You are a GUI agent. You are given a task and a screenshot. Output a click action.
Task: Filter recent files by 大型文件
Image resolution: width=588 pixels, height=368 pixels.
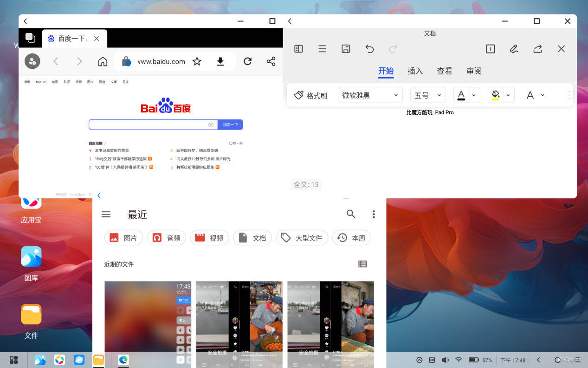[302, 238]
